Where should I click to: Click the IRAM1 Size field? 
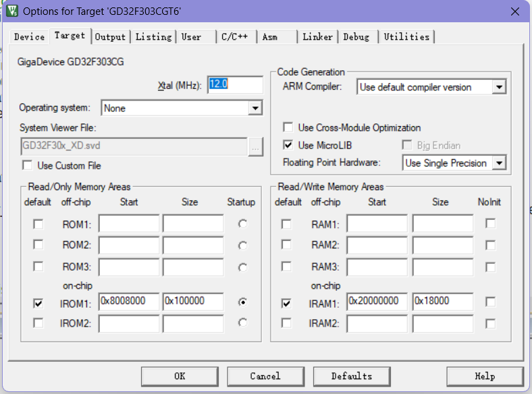pos(442,302)
